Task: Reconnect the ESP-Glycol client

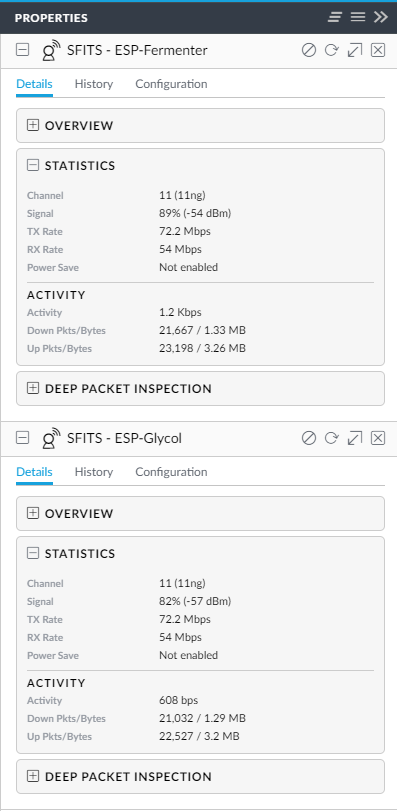Action: 331,438
